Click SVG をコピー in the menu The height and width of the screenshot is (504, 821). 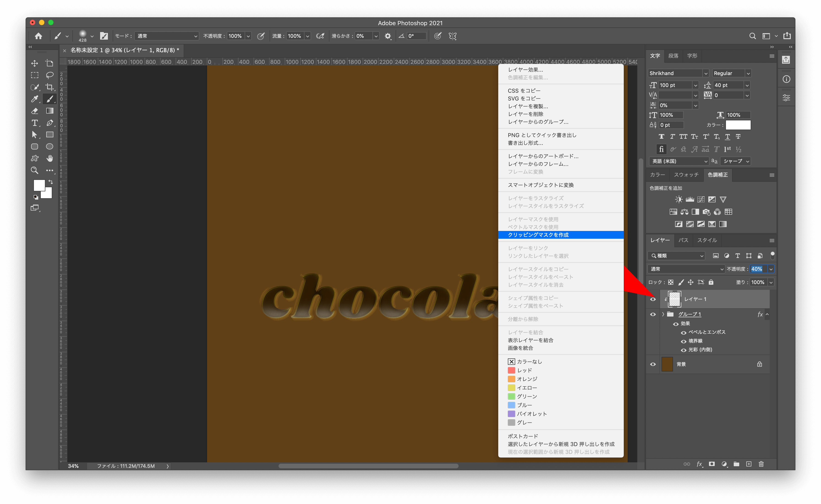tap(524, 98)
